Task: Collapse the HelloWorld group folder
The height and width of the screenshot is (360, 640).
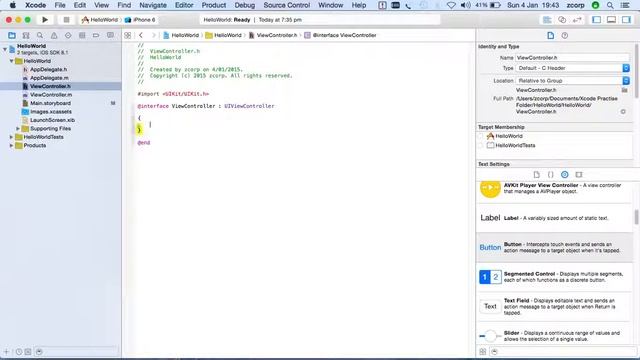Action: pyautogui.click(x=11, y=61)
